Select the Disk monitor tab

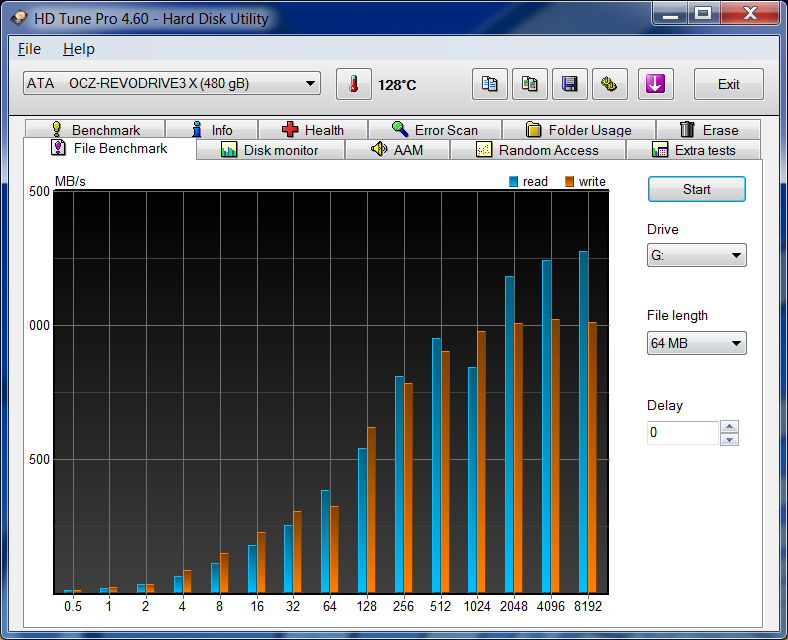[269, 150]
